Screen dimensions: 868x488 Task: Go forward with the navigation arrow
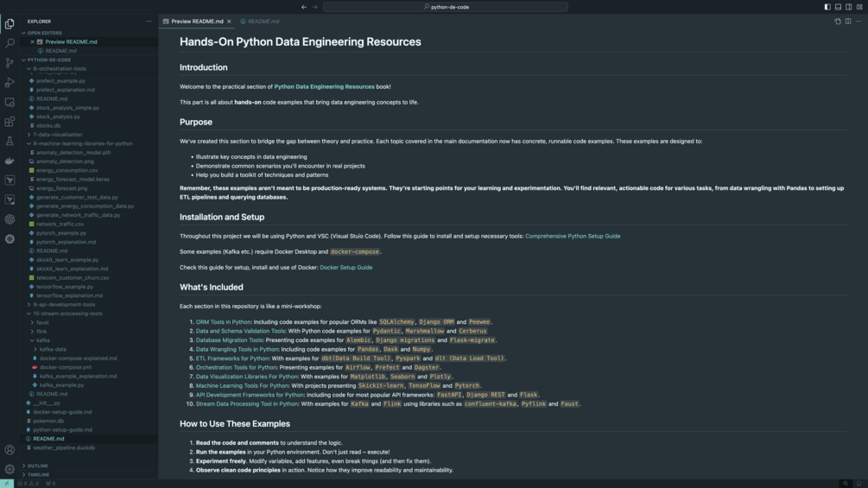click(x=315, y=7)
